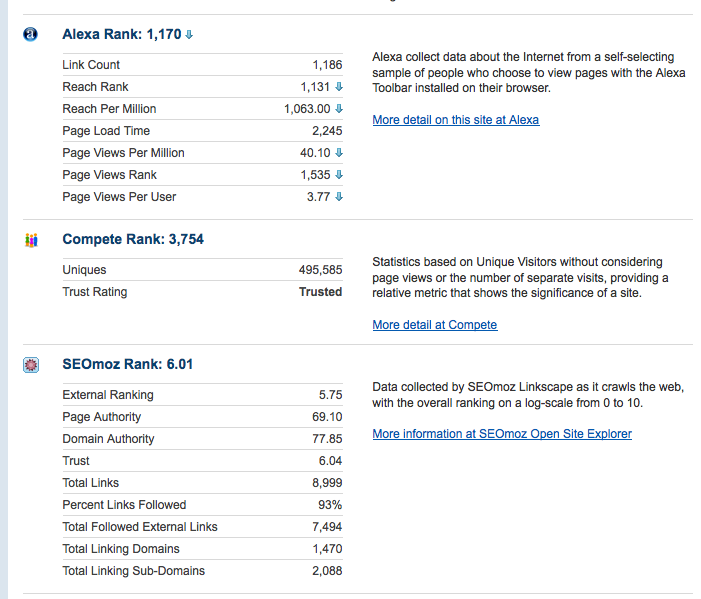Select the Page Views Rank label
The height and width of the screenshot is (599, 701).
tap(110, 175)
